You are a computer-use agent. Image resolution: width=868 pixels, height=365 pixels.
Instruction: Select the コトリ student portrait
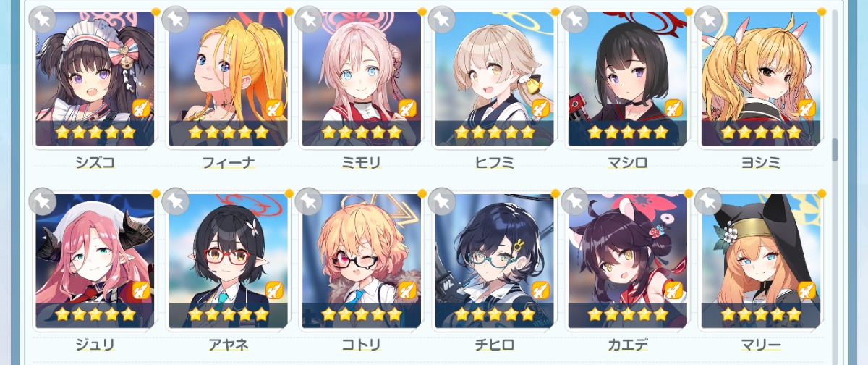click(x=362, y=261)
